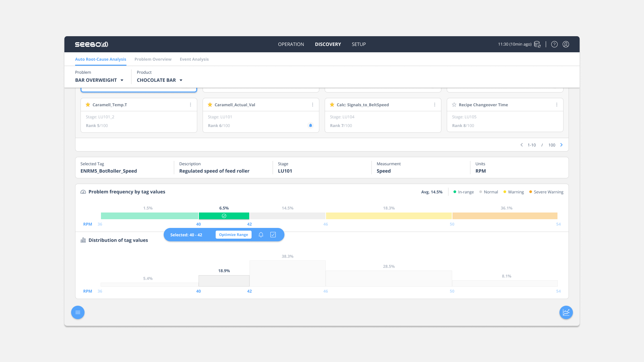Unstar the Caramell_Temp.T tag
This screenshot has height=362, width=644.
[88, 105]
